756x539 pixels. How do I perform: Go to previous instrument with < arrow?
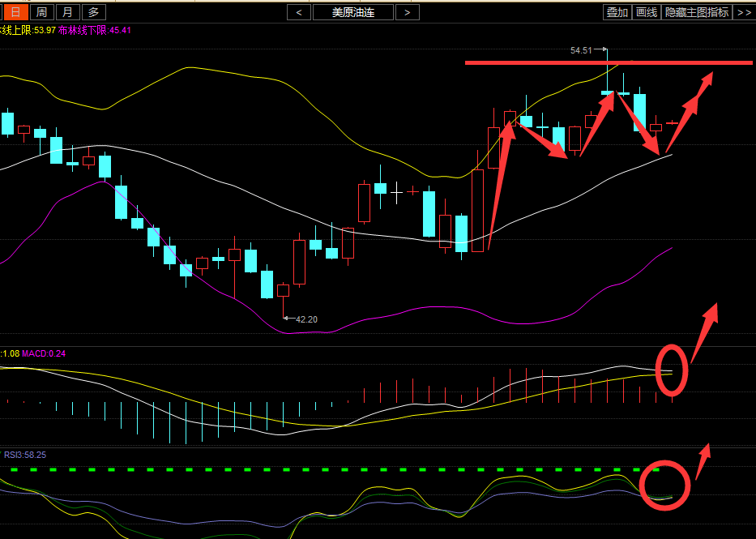(x=299, y=12)
